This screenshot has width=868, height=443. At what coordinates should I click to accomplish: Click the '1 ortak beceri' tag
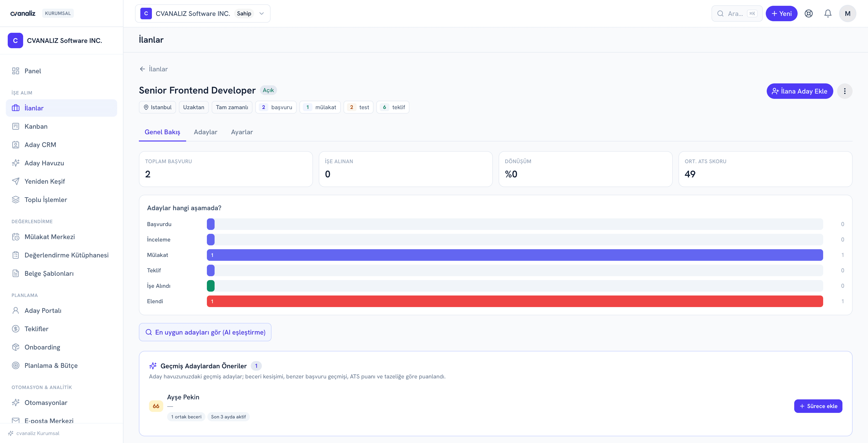click(186, 417)
